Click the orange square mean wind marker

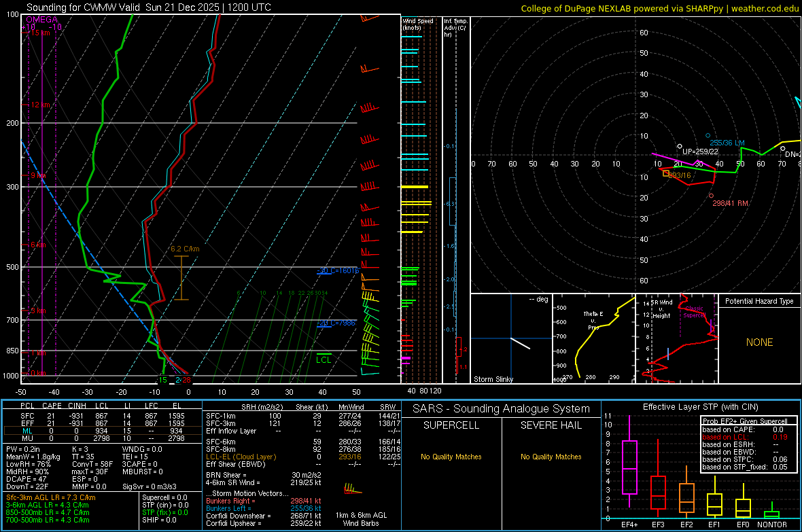666,173
